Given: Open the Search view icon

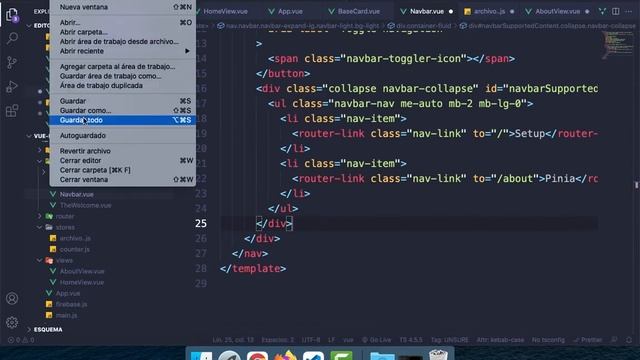Looking at the screenshot, I should pos(12,38).
